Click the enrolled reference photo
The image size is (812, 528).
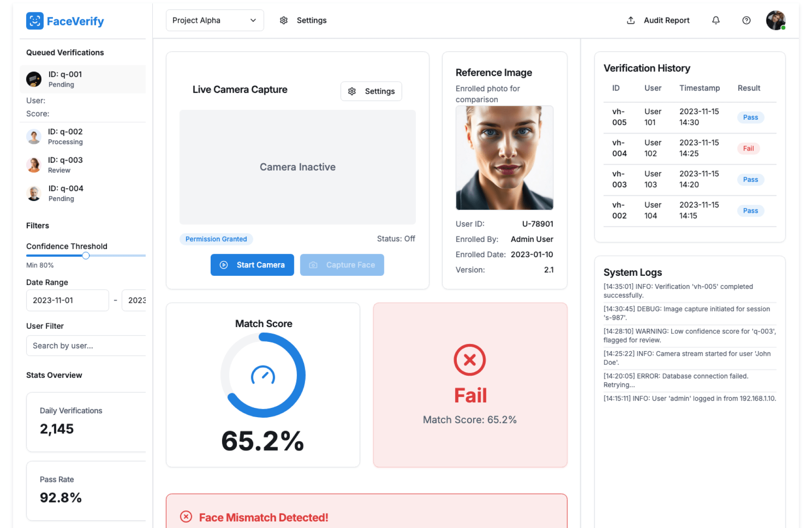click(x=504, y=158)
